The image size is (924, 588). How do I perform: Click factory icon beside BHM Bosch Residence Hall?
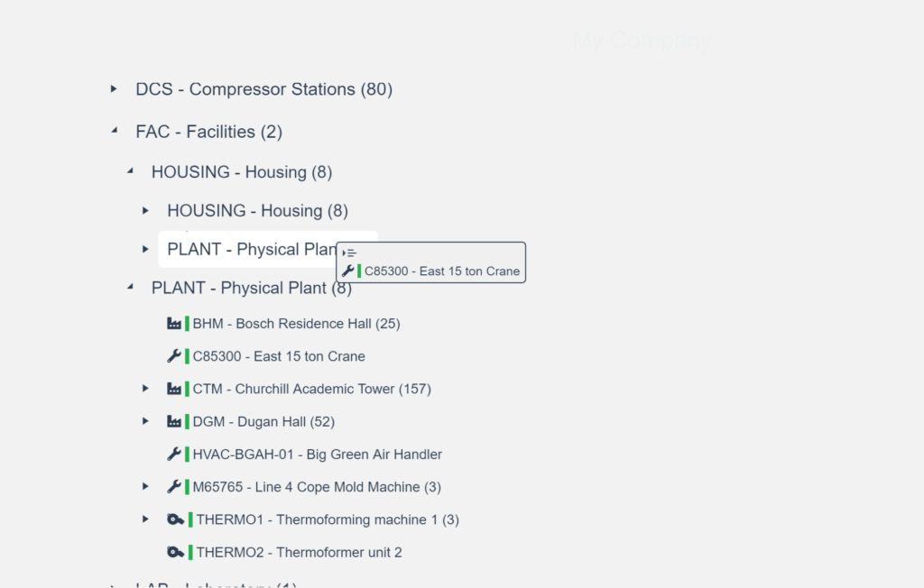(174, 323)
